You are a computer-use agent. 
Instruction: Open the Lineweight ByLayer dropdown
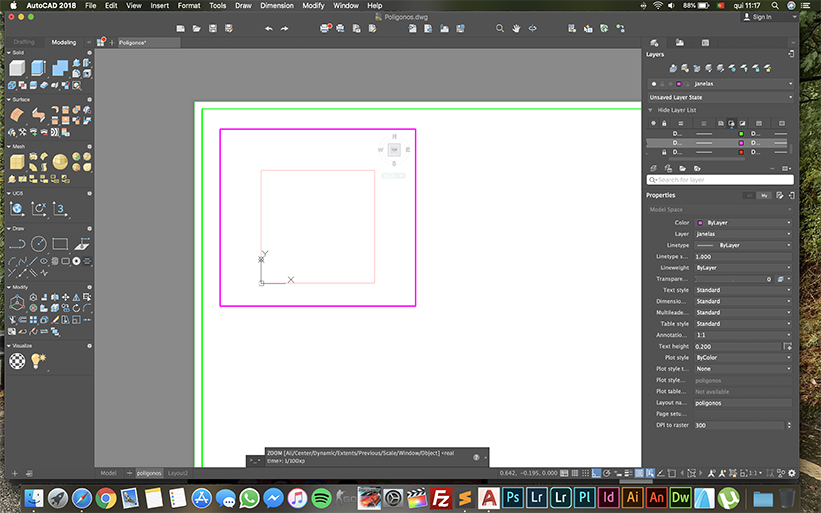click(743, 268)
